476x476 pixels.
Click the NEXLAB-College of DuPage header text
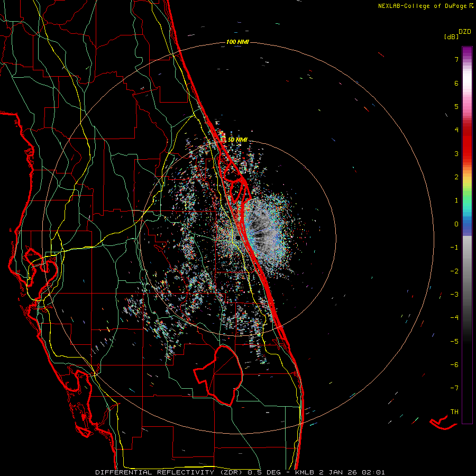(422, 6)
